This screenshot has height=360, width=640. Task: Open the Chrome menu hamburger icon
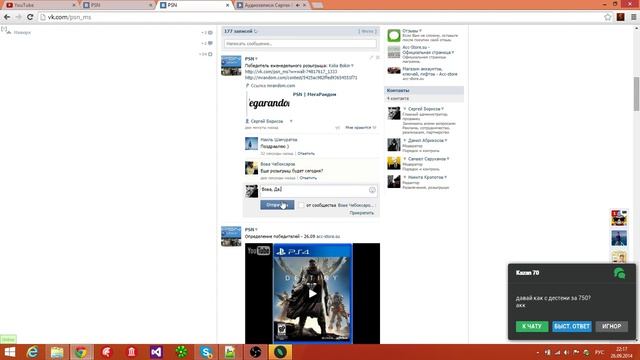click(633, 17)
